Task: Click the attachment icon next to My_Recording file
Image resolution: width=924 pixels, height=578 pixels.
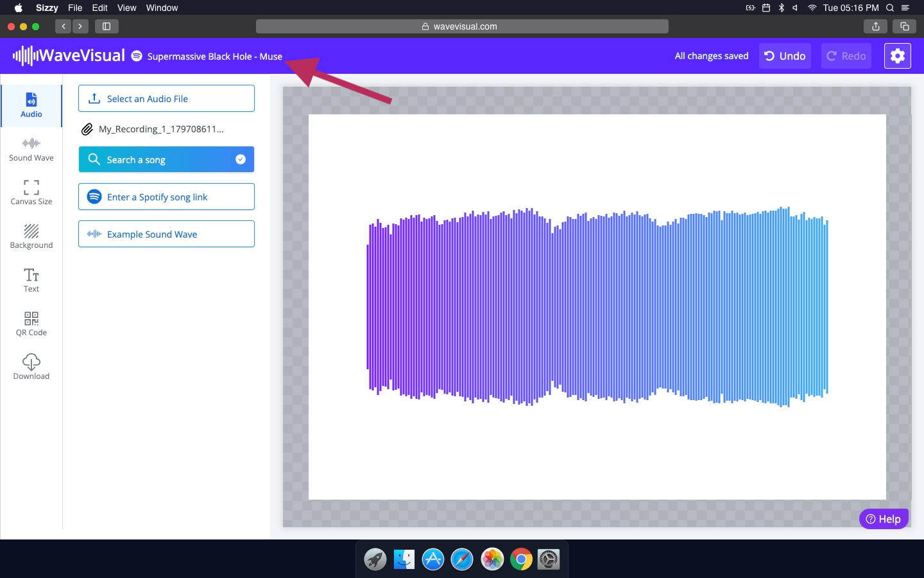Action: pos(87,128)
